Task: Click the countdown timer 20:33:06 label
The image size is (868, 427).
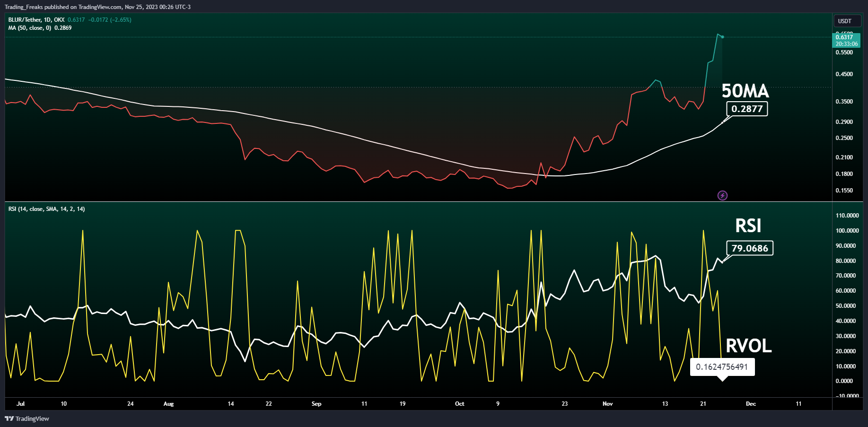Action: [846, 44]
